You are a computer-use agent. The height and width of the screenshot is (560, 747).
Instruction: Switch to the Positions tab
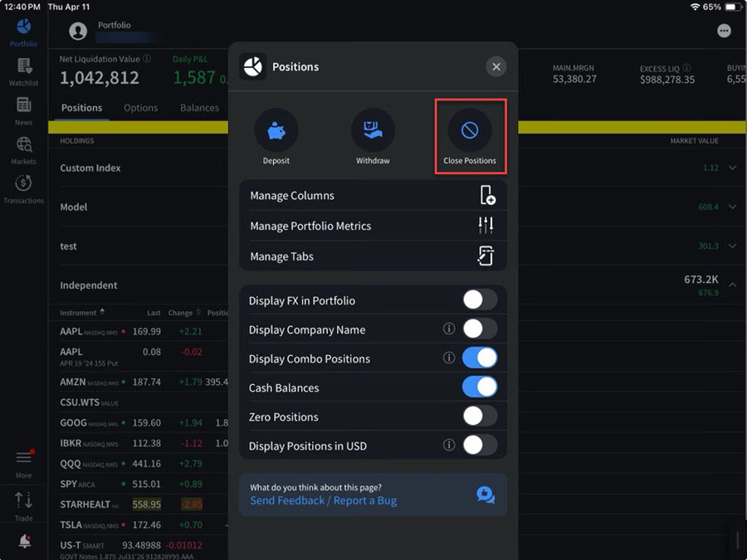[x=81, y=108]
